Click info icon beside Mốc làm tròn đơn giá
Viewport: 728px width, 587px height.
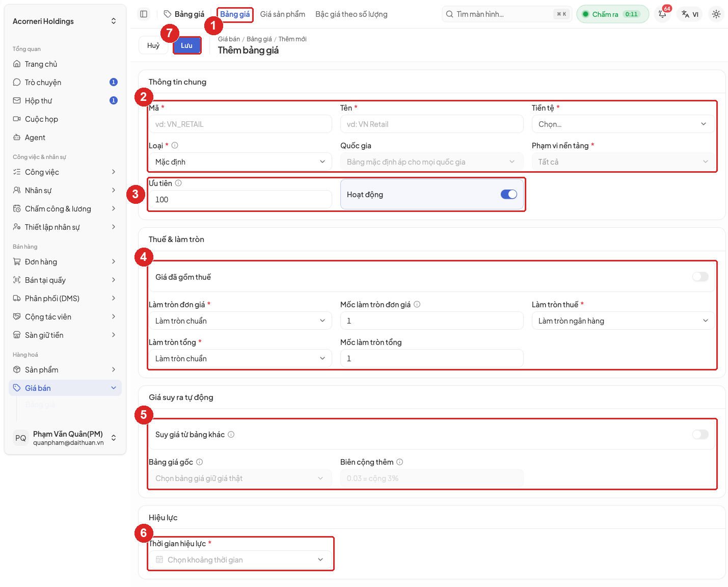click(417, 304)
